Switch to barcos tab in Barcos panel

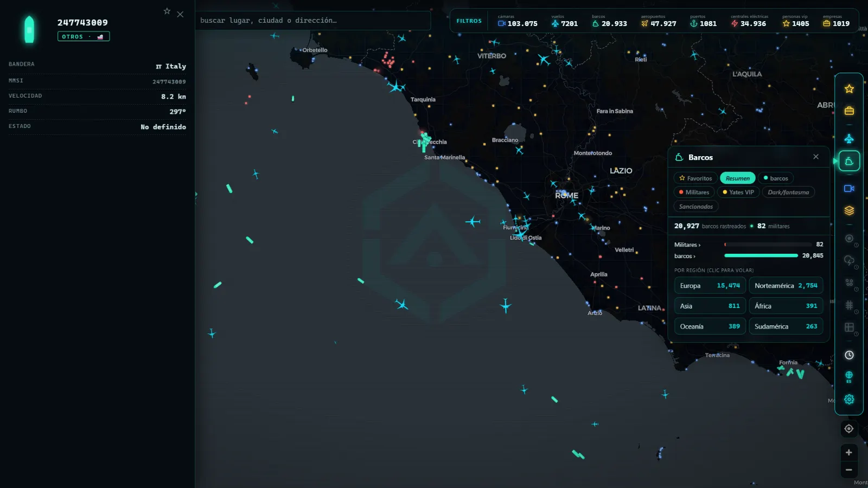(x=776, y=178)
